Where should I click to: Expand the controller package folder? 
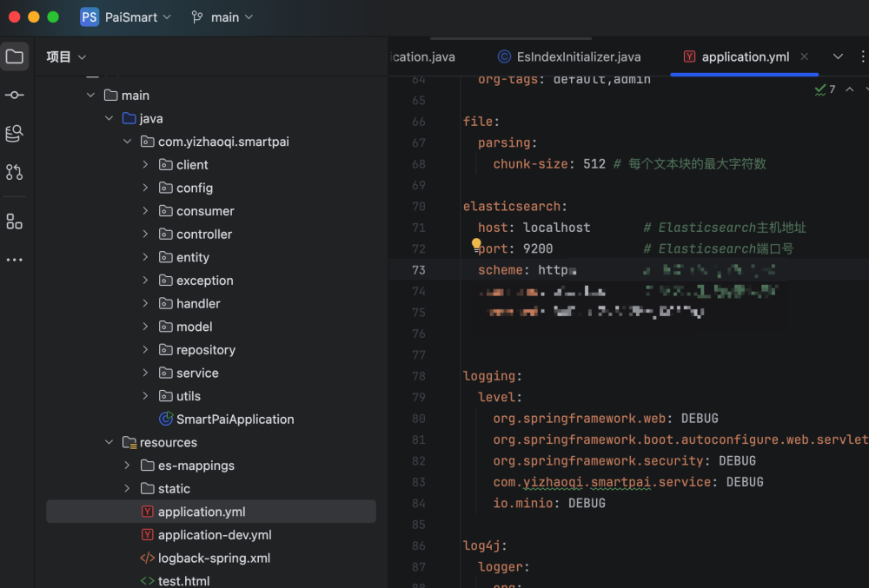tap(145, 235)
